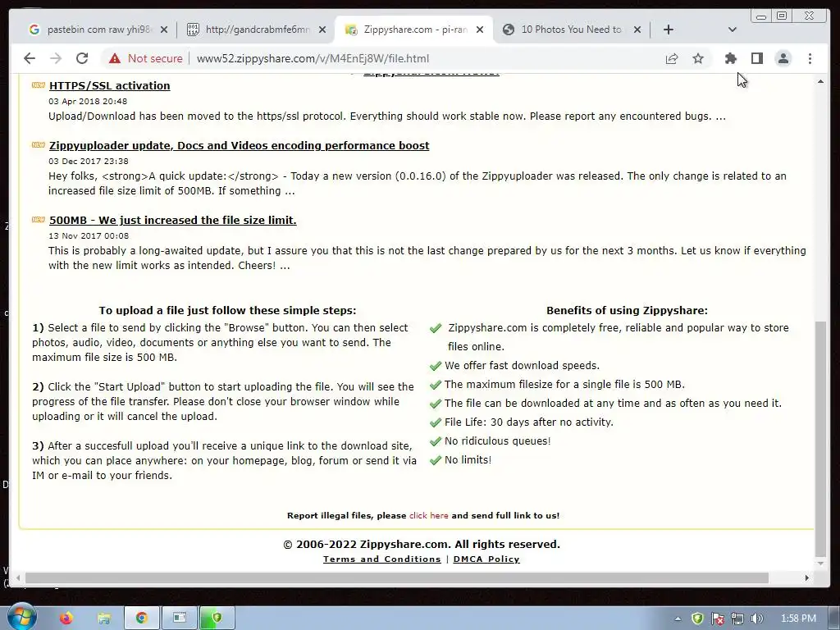
Task: Click the horizontal scroll right arrow
Action: click(807, 578)
